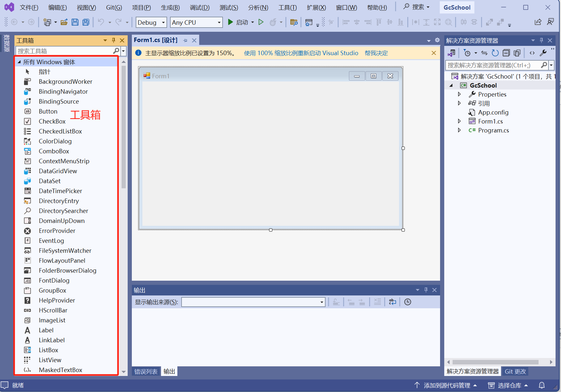The width and height of the screenshot is (561, 392).
Task: Toggle pin on the Output panel
Action: tap(426, 290)
